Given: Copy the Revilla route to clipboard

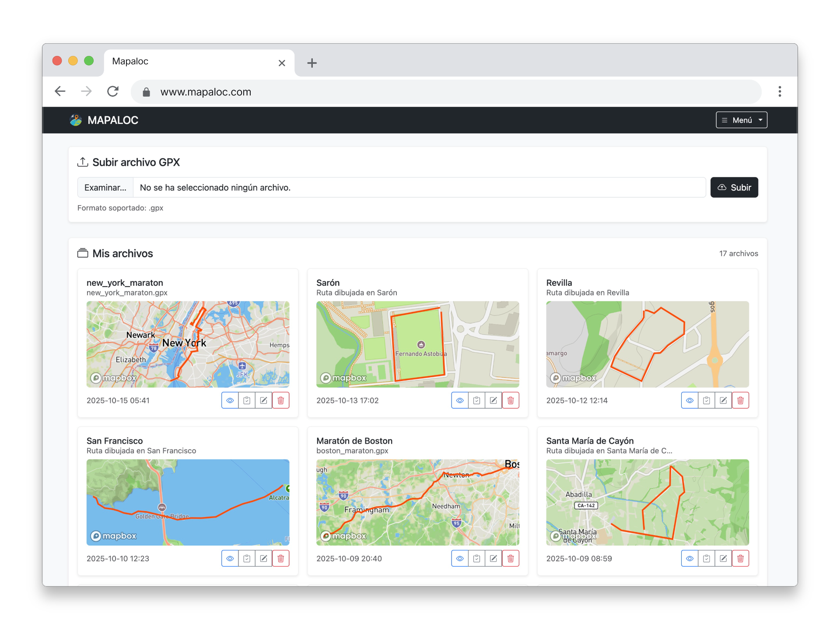Looking at the screenshot, I should coord(706,400).
